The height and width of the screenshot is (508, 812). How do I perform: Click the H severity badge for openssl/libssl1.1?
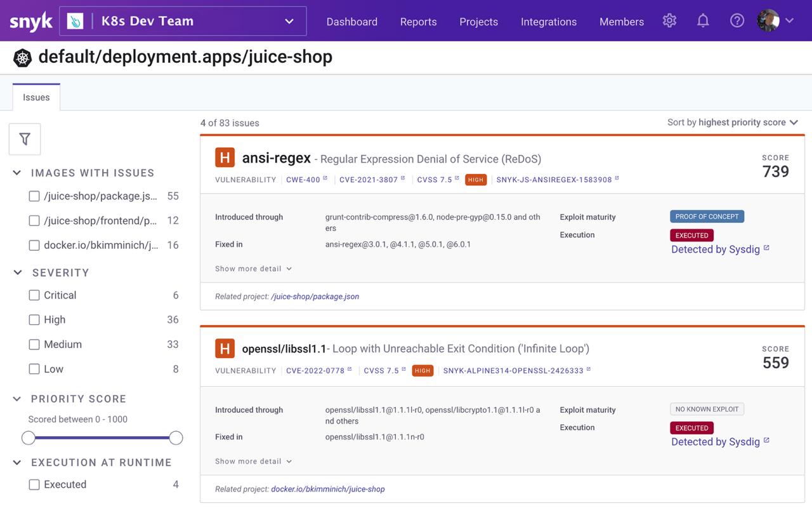pyautogui.click(x=225, y=348)
